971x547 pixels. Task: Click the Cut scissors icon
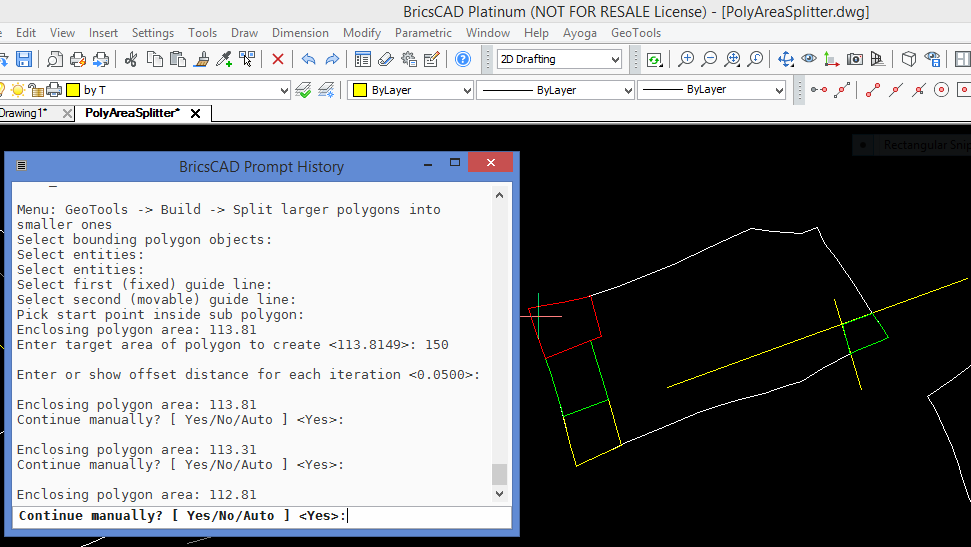coord(131,60)
